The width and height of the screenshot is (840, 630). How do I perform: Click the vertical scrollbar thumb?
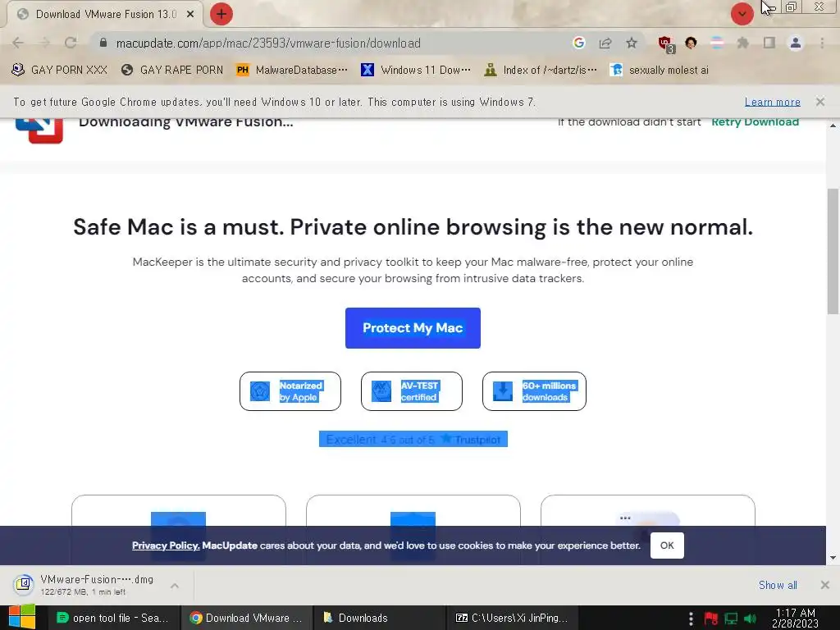833,251
